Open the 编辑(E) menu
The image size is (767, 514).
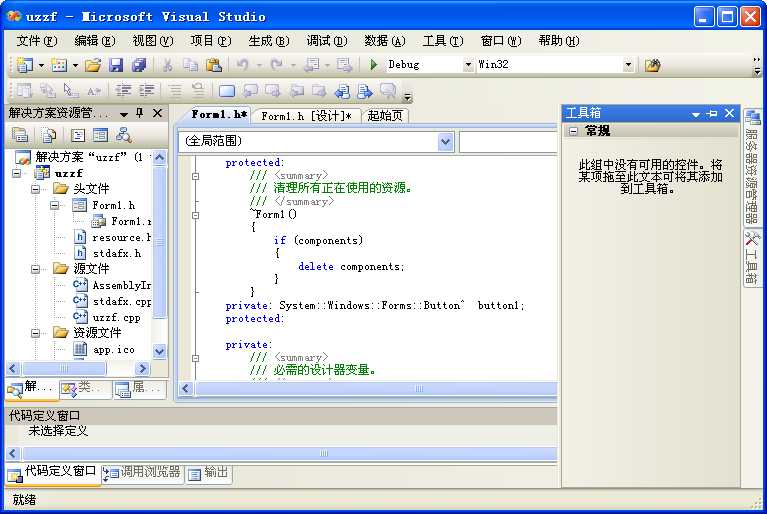point(95,41)
